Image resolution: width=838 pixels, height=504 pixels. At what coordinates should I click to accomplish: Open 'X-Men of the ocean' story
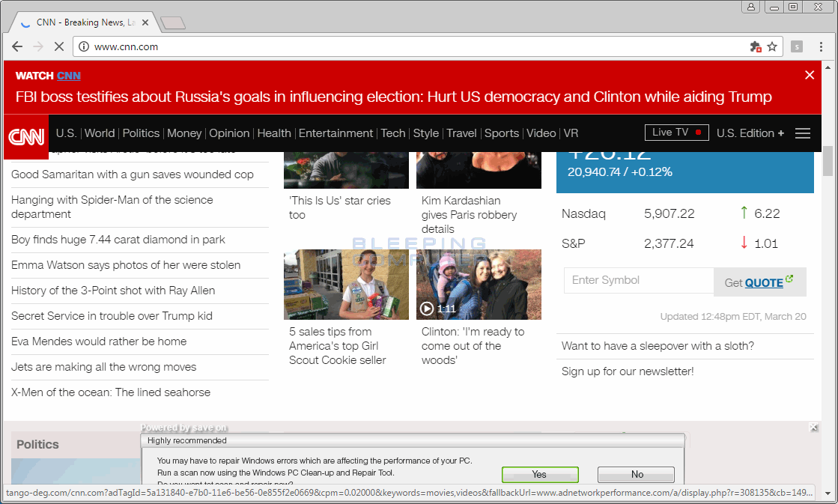coord(111,392)
